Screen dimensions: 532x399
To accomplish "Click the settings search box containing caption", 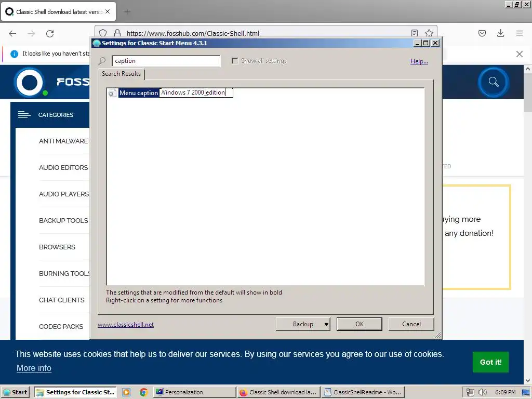I will click(166, 61).
